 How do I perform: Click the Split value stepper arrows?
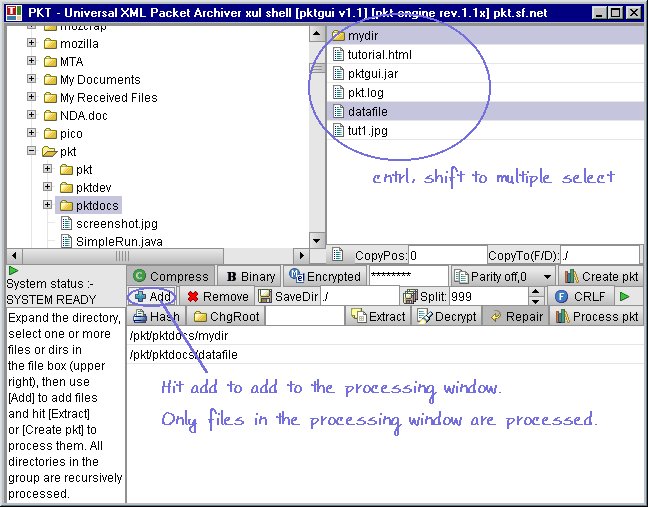pos(535,297)
